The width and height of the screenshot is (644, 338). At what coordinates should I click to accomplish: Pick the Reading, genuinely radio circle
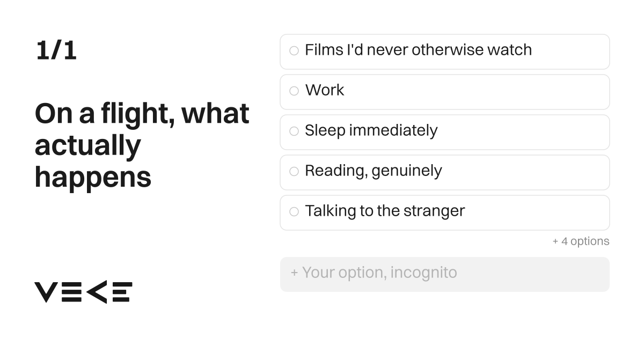[x=294, y=172]
